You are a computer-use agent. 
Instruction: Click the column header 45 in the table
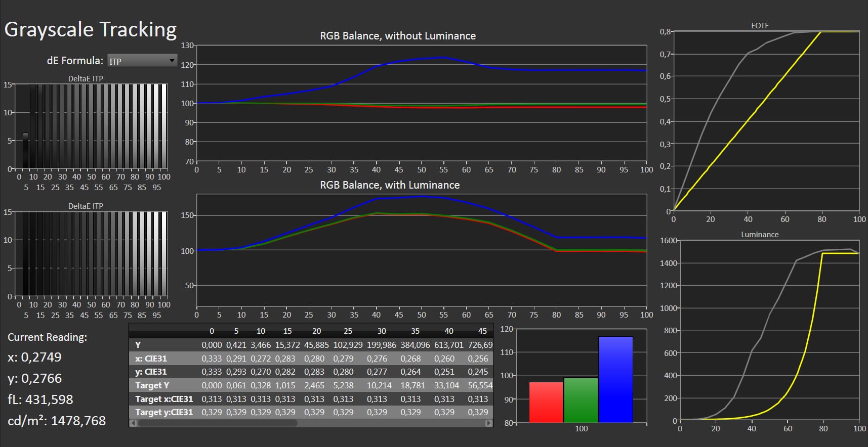tap(482, 331)
